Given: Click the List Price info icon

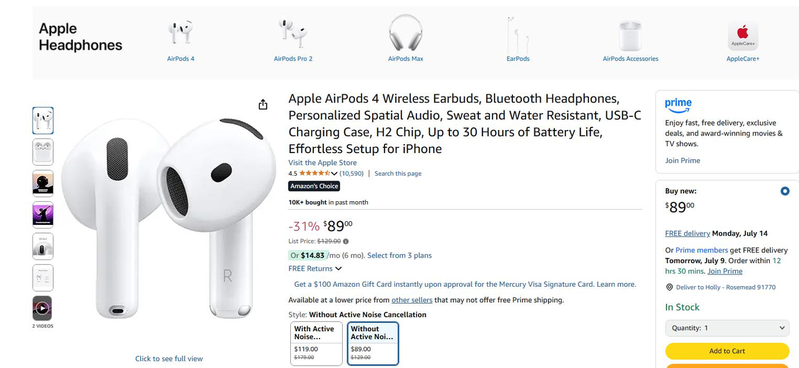Looking at the screenshot, I should click(x=346, y=242).
